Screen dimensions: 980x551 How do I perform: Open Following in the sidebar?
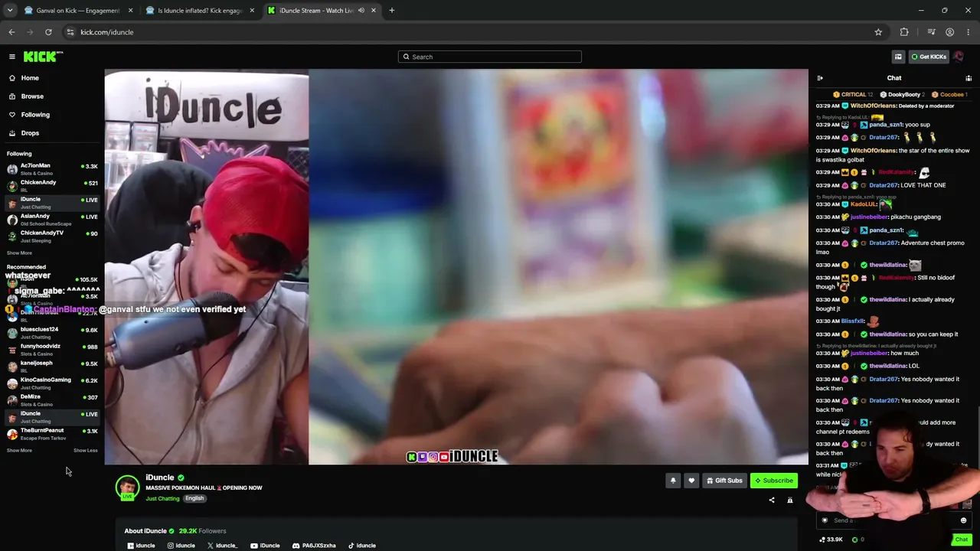point(35,115)
